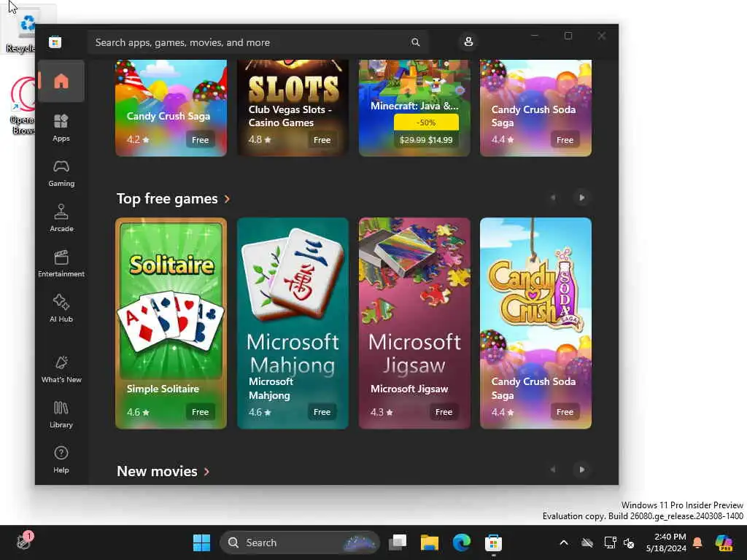Open the Gaming section in sidebar
Image resolution: width=747 pixels, height=560 pixels.
coord(61,173)
